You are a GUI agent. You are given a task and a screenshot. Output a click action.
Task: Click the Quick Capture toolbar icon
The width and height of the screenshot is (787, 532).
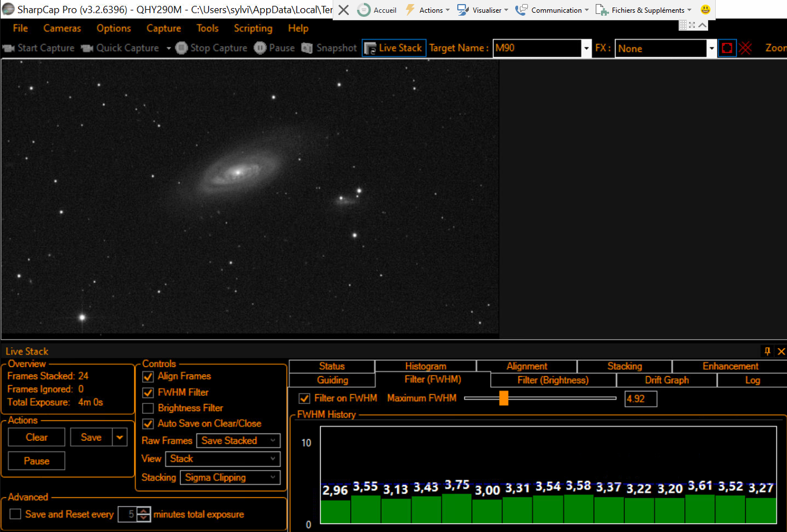(87, 48)
